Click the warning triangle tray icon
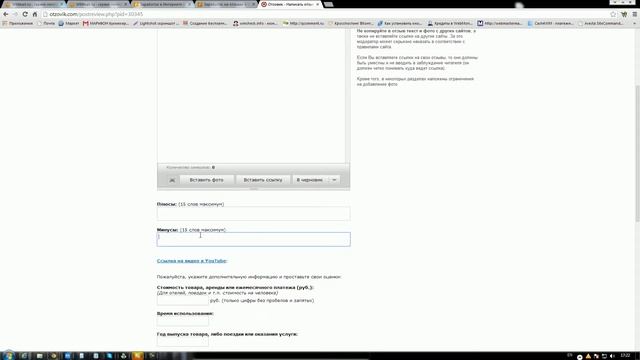Image resolution: width=640 pixels, height=360 pixels. point(588,356)
